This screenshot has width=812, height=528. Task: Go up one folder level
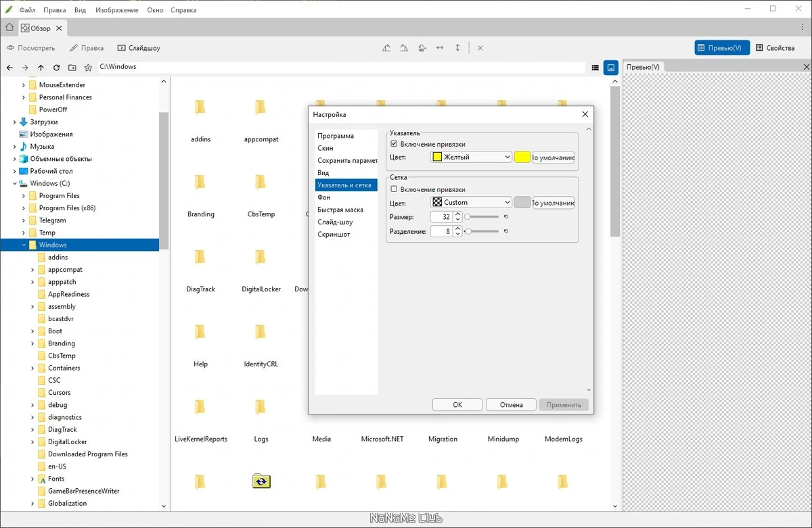(x=41, y=68)
